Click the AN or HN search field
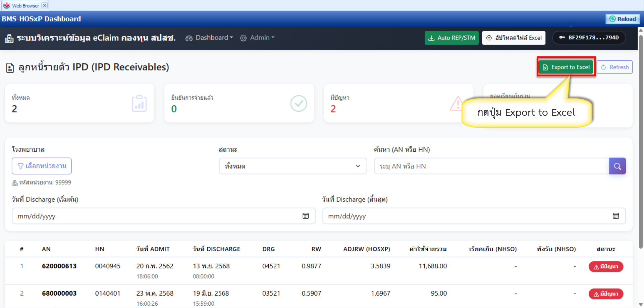This screenshot has width=644, height=308. [x=491, y=166]
